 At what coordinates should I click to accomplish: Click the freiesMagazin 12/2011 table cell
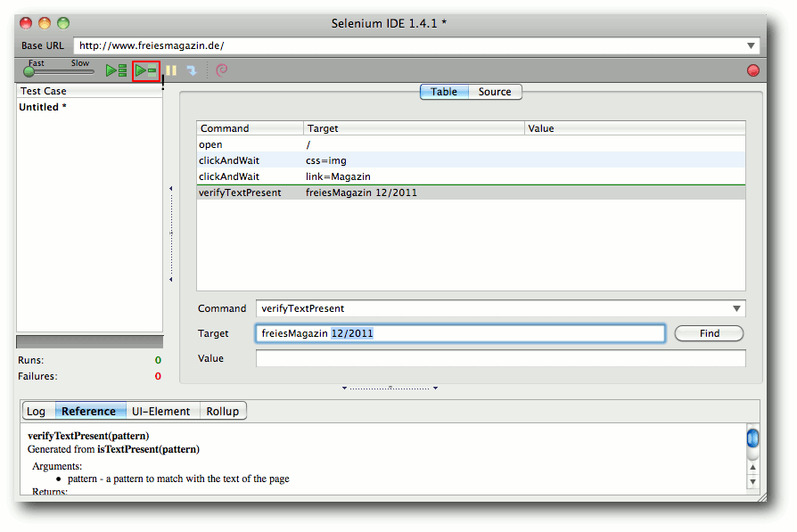coord(361,192)
